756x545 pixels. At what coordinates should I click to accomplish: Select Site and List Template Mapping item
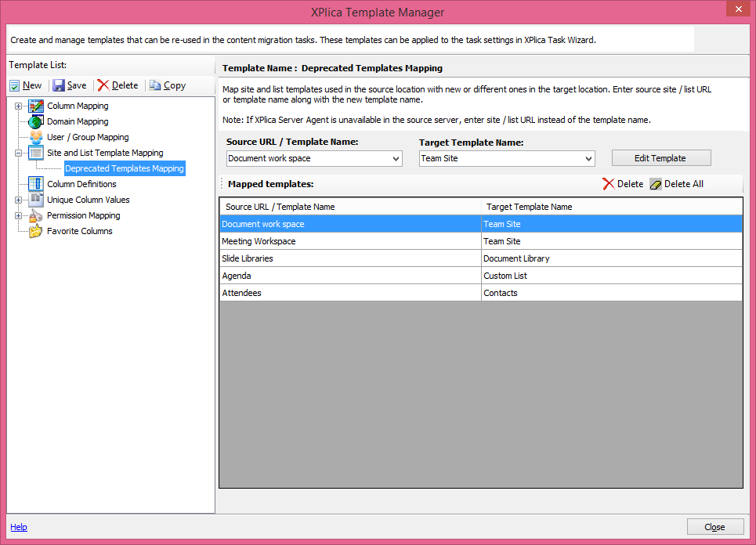105,153
